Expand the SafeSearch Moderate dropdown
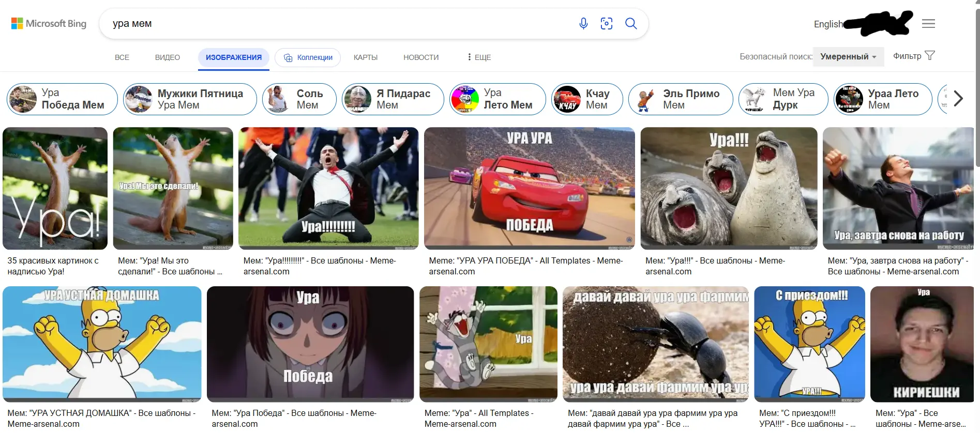 [848, 56]
